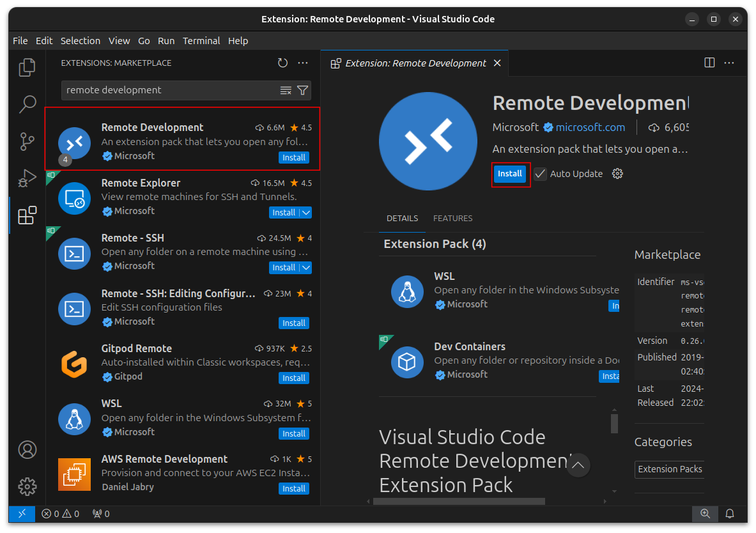Refresh the extensions marketplace list

282,63
